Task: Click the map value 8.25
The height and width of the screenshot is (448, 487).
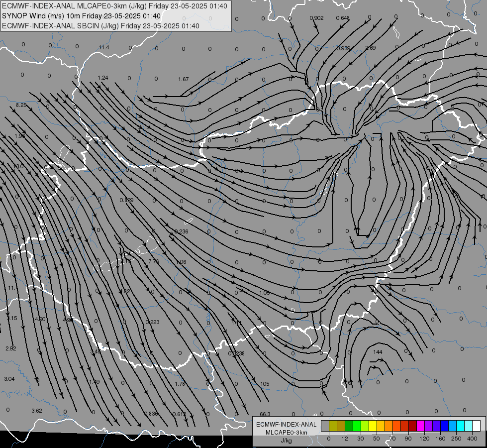Action: point(21,105)
